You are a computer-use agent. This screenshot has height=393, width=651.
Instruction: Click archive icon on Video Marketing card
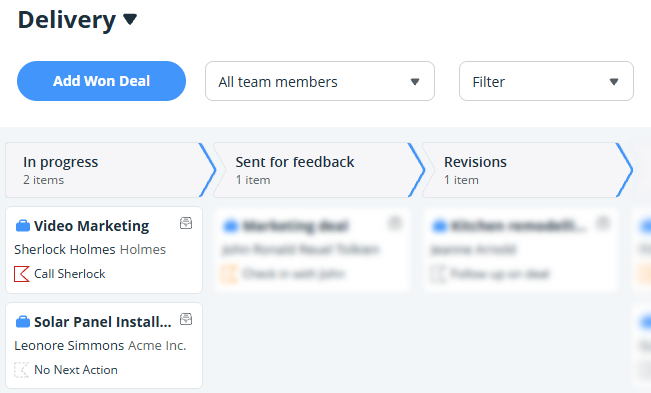[x=186, y=223]
